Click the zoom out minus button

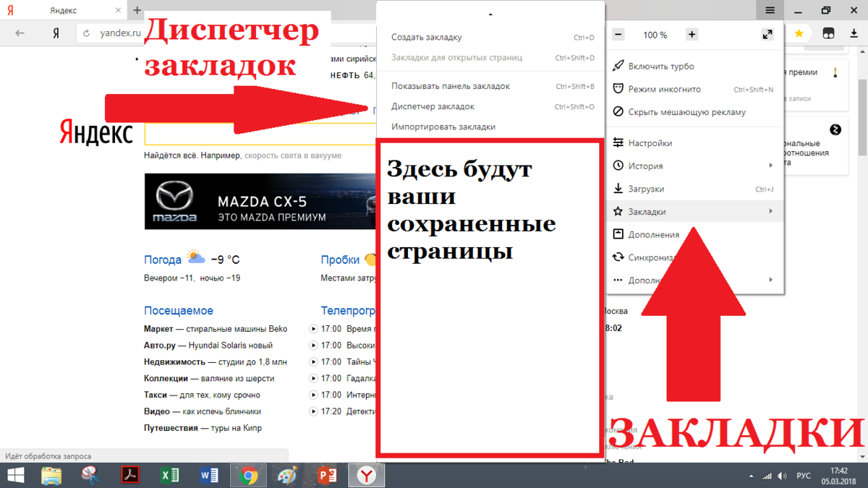pyautogui.click(x=618, y=35)
